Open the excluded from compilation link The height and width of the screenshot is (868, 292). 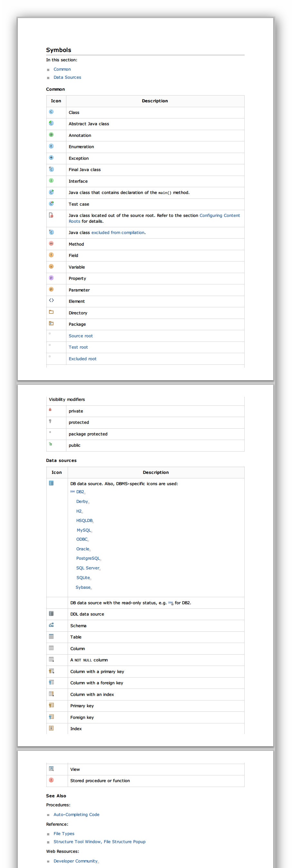coord(118,233)
